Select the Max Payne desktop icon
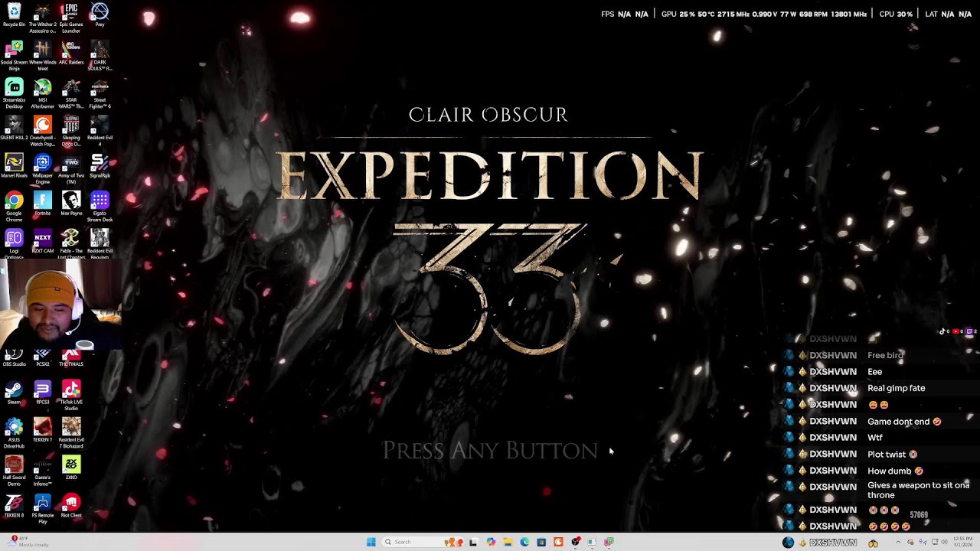980x551 pixels. pos(71,204)
